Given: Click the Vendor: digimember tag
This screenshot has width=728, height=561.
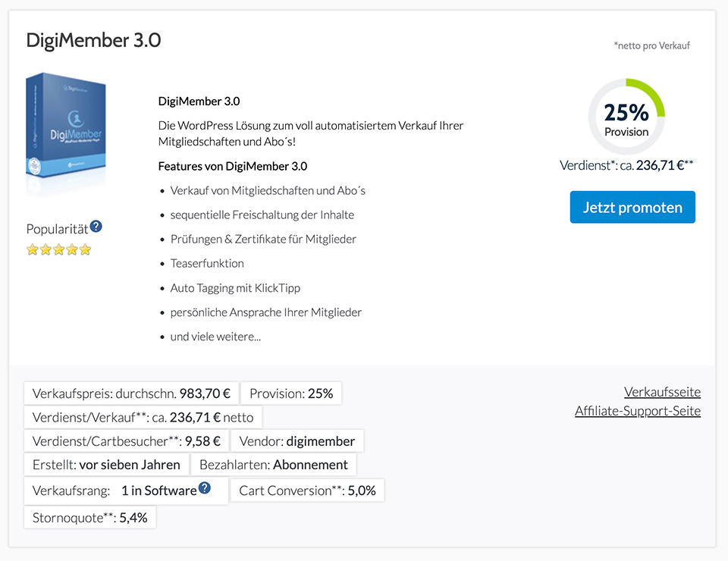Looking at the screenshot, I should click(x=297, y=440).
